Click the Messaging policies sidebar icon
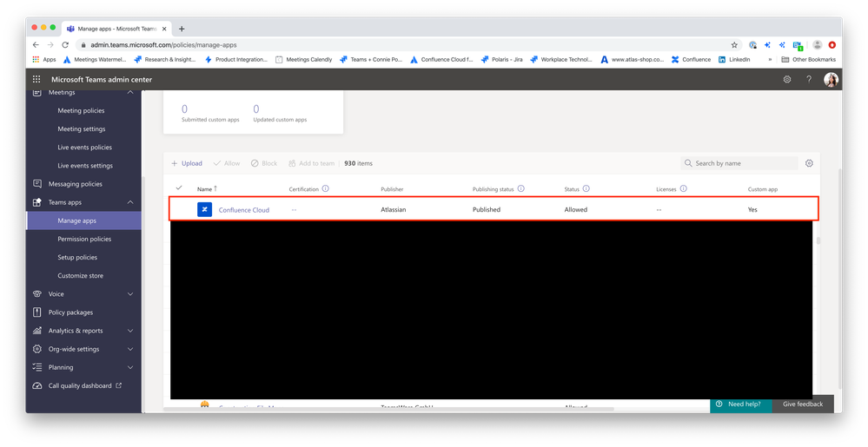This screenshot has width=868, height=447. 37,184
